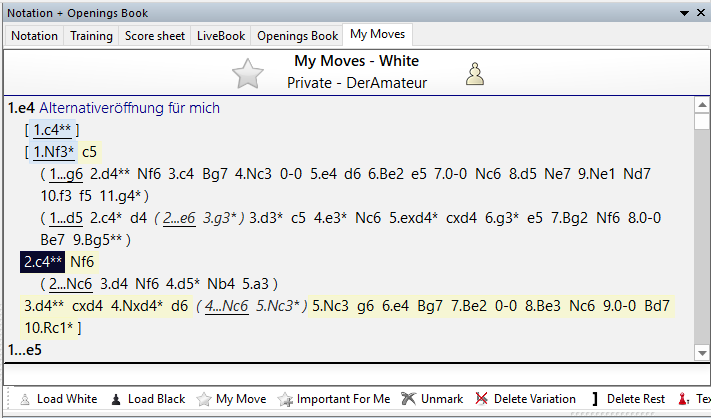711x418 pixels.
Task: Close the Notation + Openings Book panel
Action: click(x=701, y=13)
